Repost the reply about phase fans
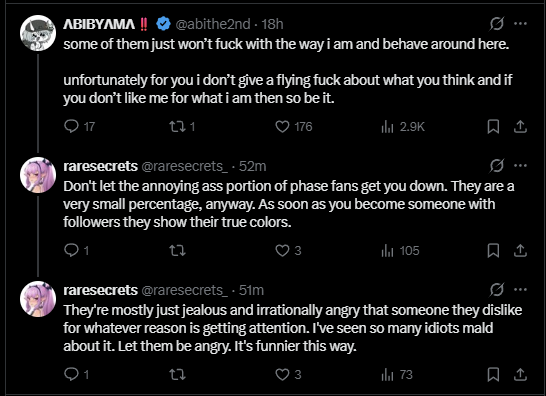The image size is (546, 396). (177, 250)
